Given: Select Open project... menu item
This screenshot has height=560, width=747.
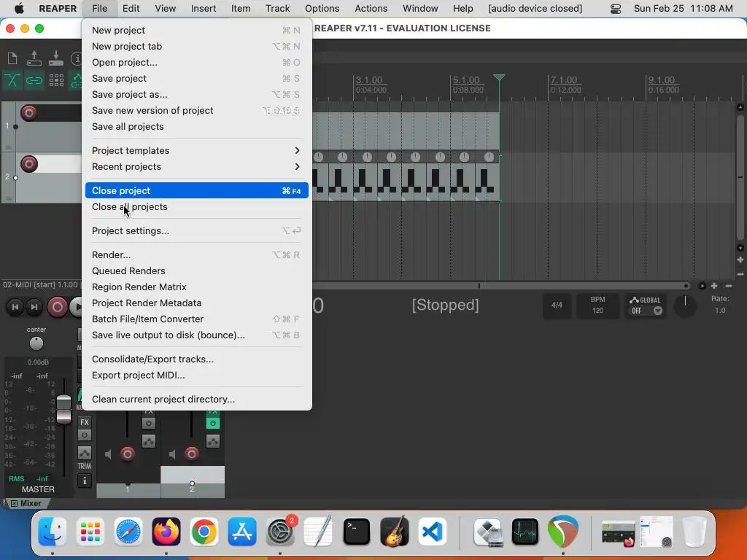Looking at the screenshot, I should pos(197,63).
